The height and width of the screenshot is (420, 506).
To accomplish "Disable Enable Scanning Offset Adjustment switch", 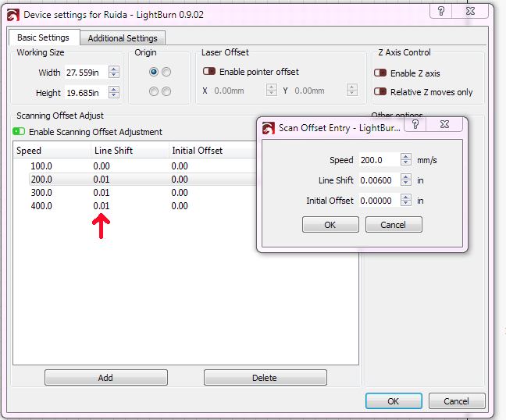I will tap(19, 131).
